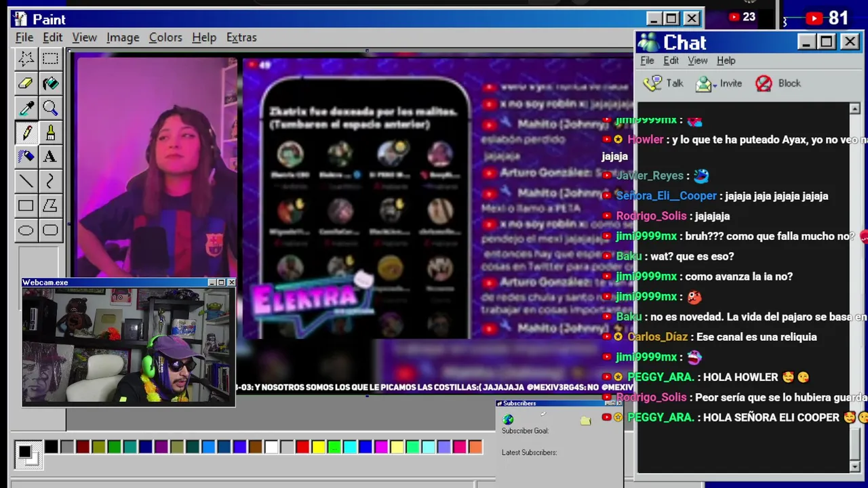The height and width of the screenshot is (488, 868).
Task: Click the globe icon in Subscribers window
Action: point(508,420)
